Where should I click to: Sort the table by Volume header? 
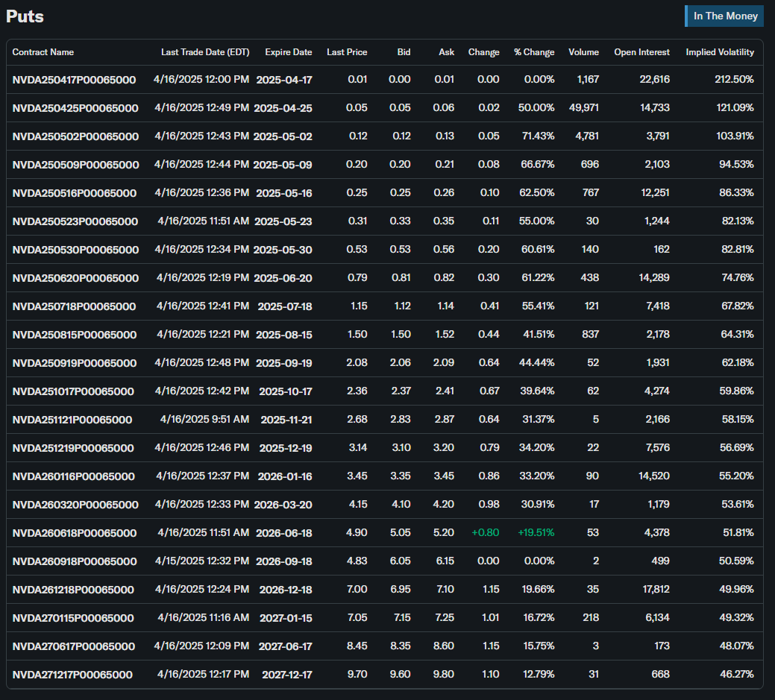coord(583,52)
